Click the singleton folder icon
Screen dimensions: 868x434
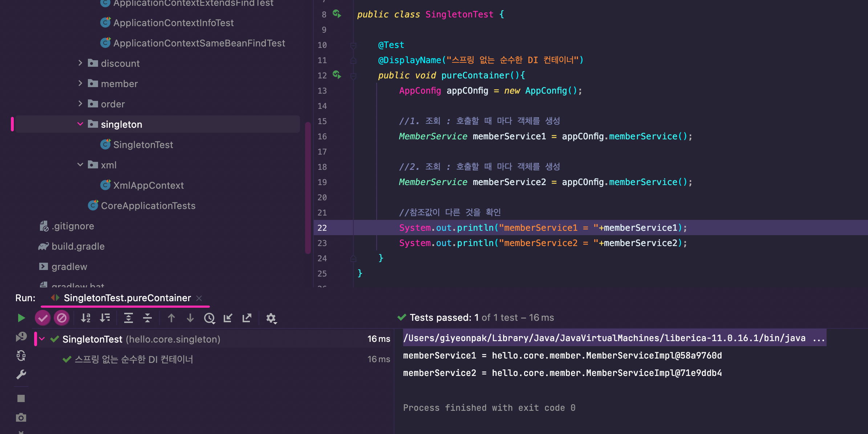(93, 124)
